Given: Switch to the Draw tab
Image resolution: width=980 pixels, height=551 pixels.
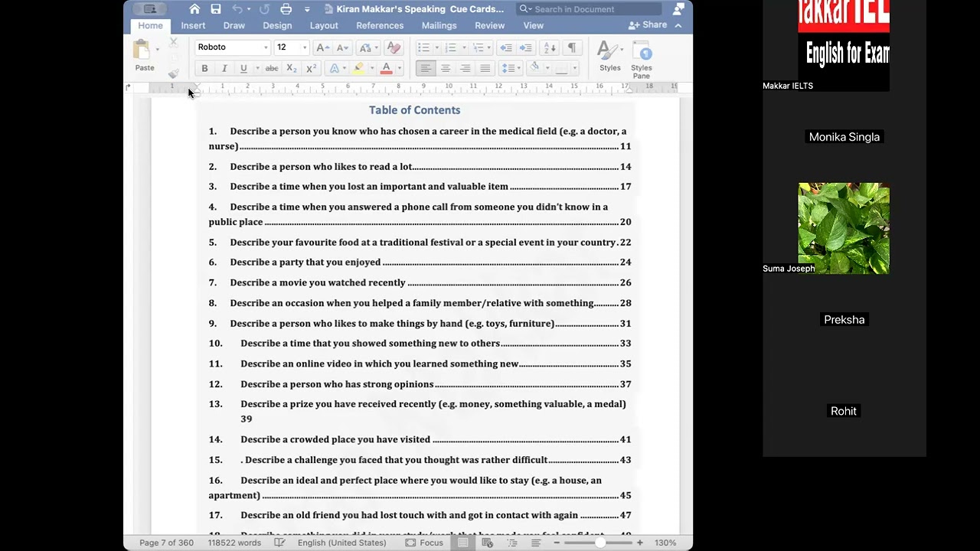Looking at the screenshot, I should point(234,25).
